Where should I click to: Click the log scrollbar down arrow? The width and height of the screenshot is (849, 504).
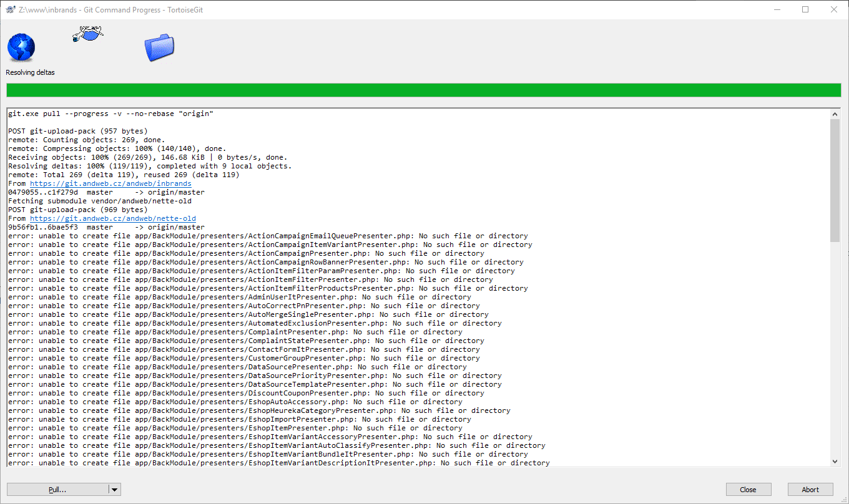[x=836, y=461]
